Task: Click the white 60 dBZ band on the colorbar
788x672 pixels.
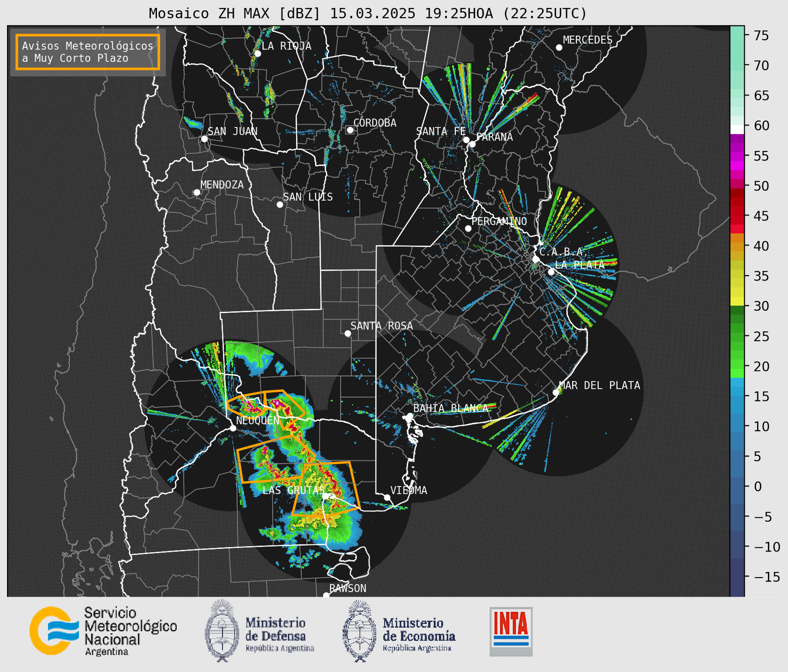Action: pyautogui.click(x=737, y=129)
